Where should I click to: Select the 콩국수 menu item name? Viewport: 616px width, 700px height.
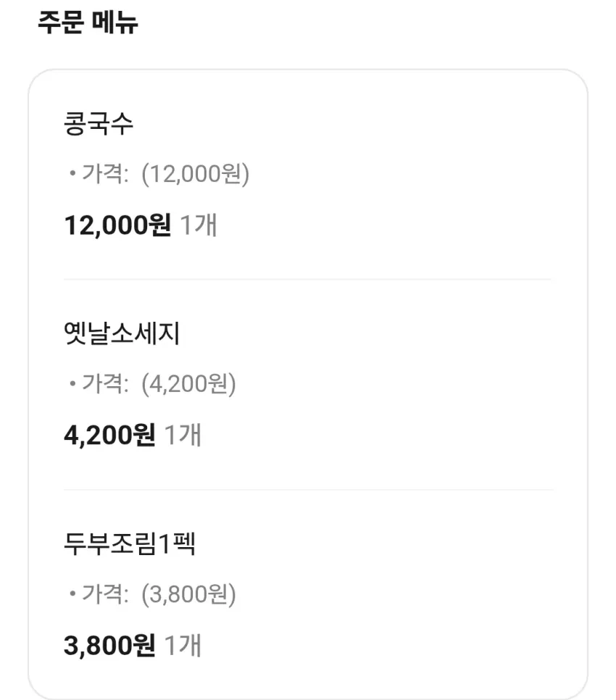point(99,123)
